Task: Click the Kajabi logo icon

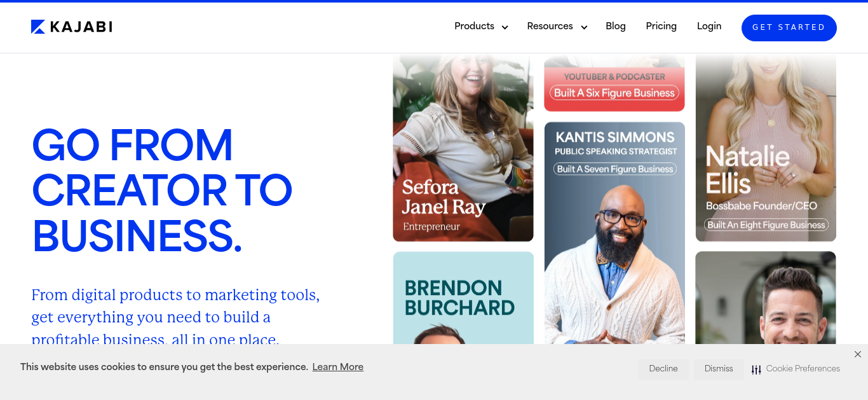Action: coord(38,27)
